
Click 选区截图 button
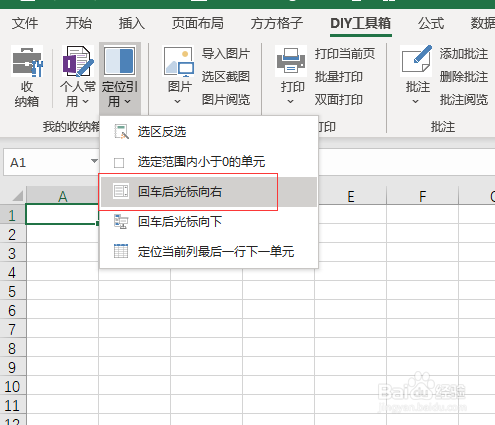pyautogui.click(x=226, y=77)
